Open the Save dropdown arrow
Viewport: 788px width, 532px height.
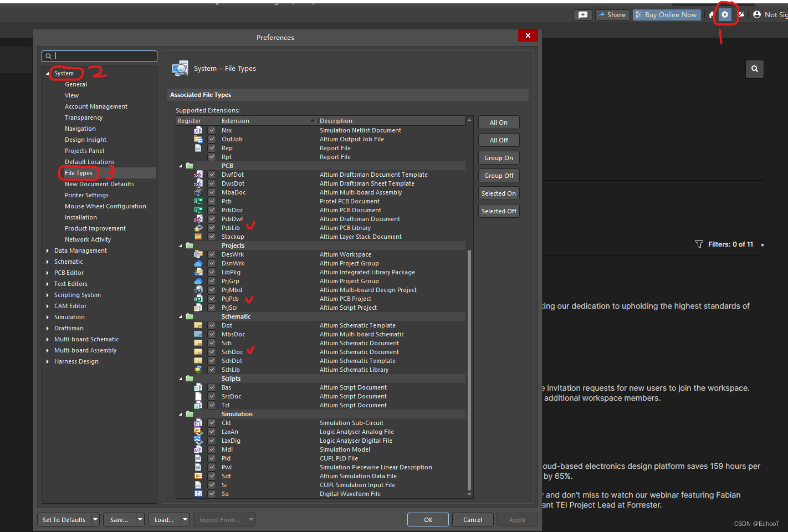click(140, 520)
